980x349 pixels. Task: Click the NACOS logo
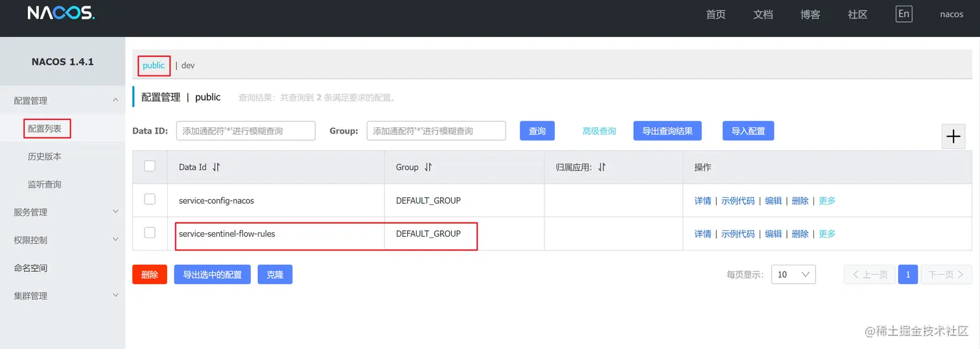[x=62, y=14]
